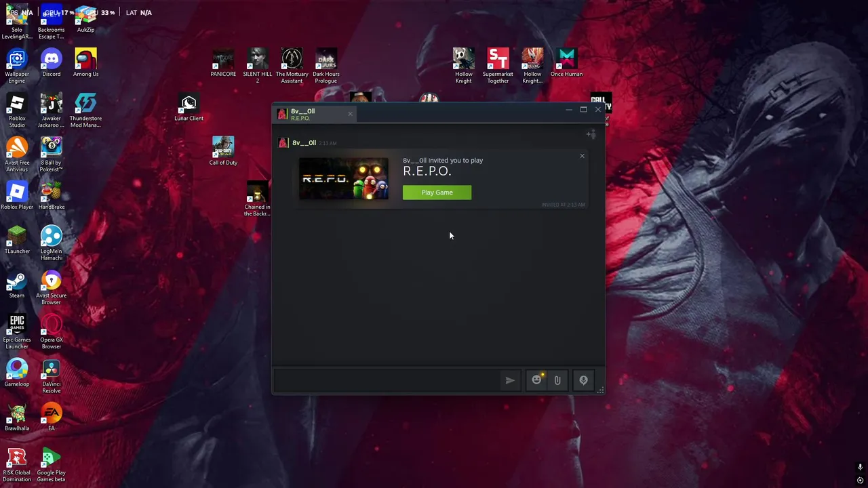868x488 pixels.
Task: Click the 8v__0ll avatar beside the message
Action: coord(283,142)
